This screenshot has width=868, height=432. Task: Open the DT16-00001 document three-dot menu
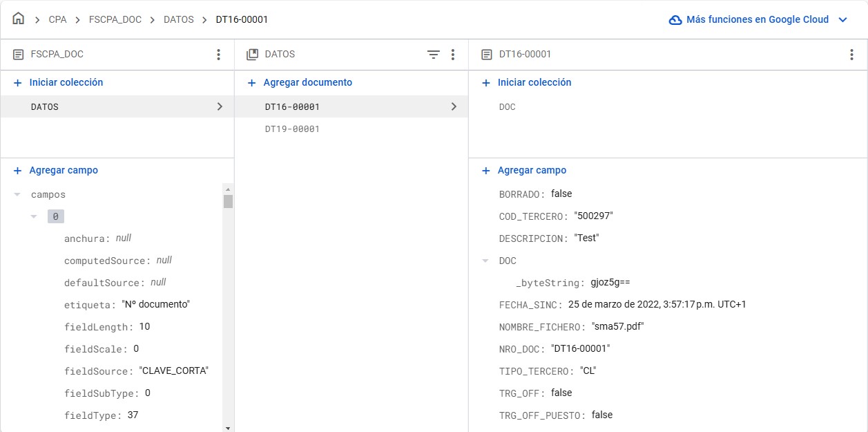[x=851, y=55]
